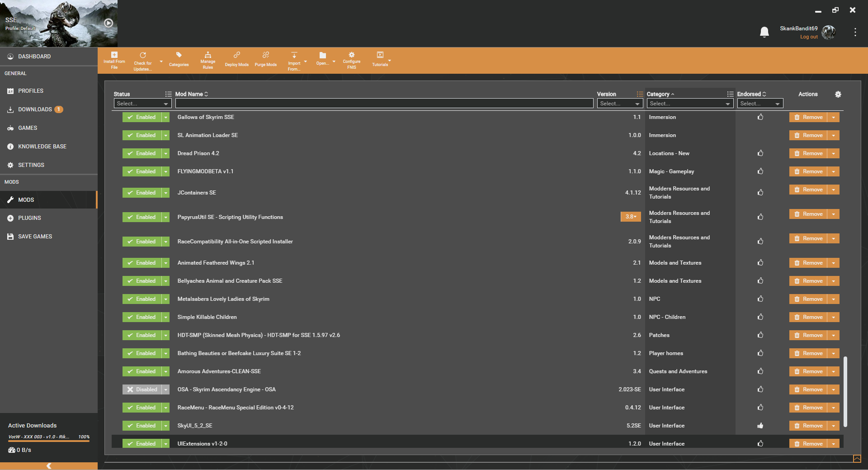The image size is (868, 470).
Task: Toggle Metalsabers Lovely Ladies of Skyrim status
Action: coord(142,299)
